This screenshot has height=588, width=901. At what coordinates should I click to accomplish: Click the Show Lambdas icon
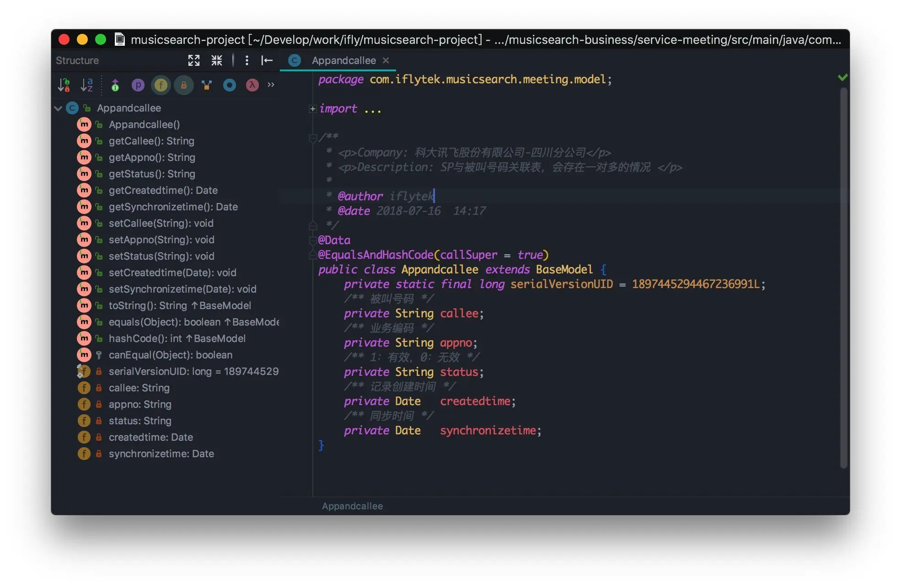pos(252,85)
